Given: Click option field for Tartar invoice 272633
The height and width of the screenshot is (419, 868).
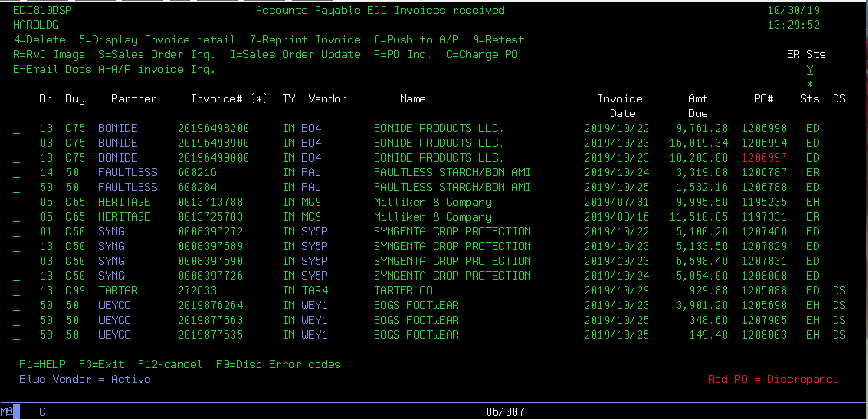Looking at the screenshot, I should click(x=16, y=291).
